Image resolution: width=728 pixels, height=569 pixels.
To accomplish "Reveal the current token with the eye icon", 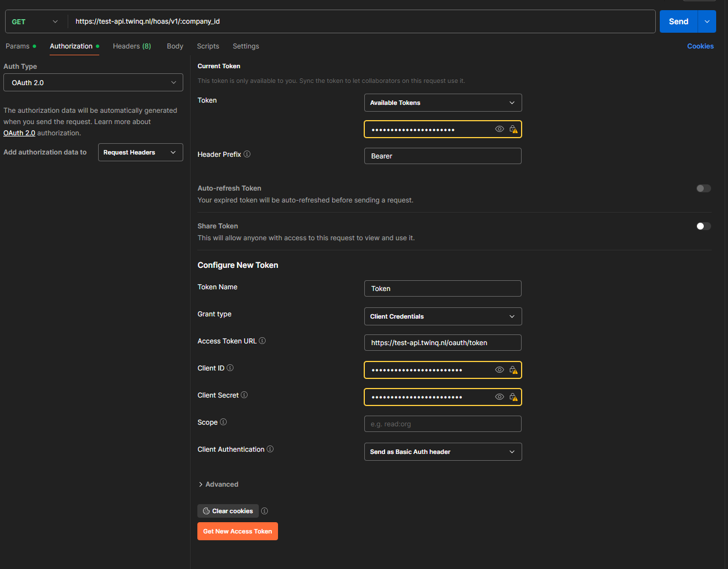I will [500, 129].
